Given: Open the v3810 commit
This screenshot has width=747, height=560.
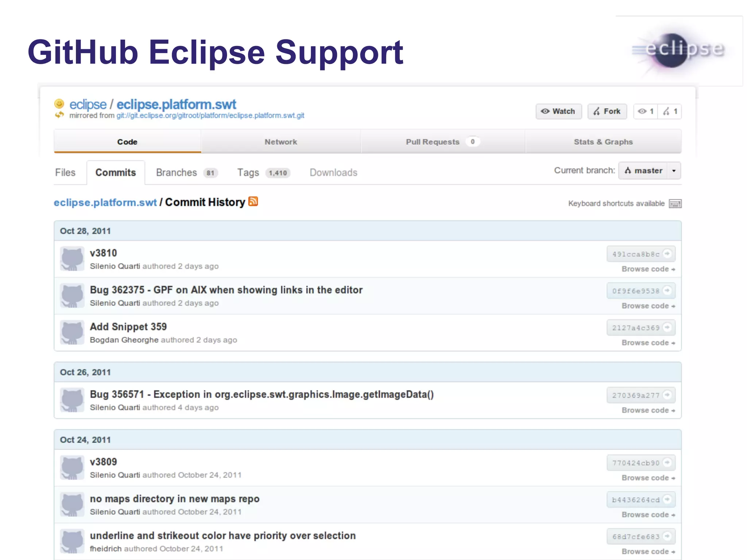Looking at the screenshot, I should point(103,253).
